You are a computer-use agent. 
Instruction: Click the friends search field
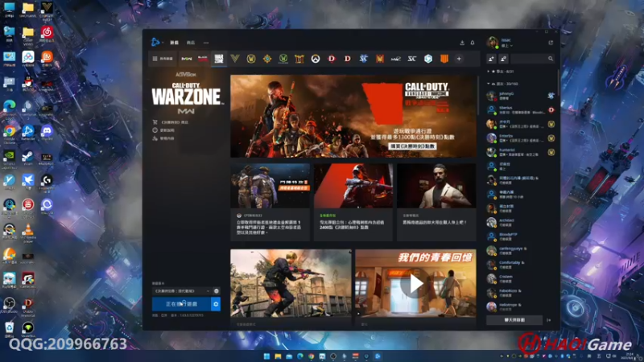pos(533,59)
